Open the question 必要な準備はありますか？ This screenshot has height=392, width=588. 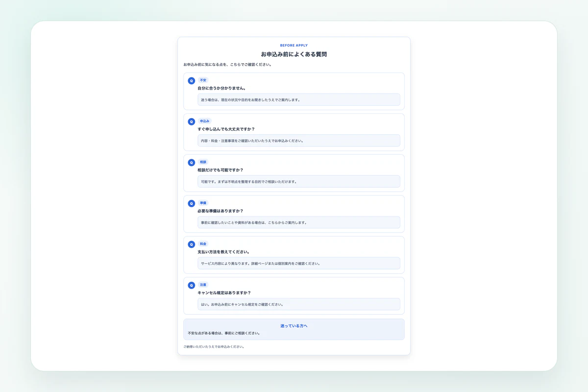[220, 211]
